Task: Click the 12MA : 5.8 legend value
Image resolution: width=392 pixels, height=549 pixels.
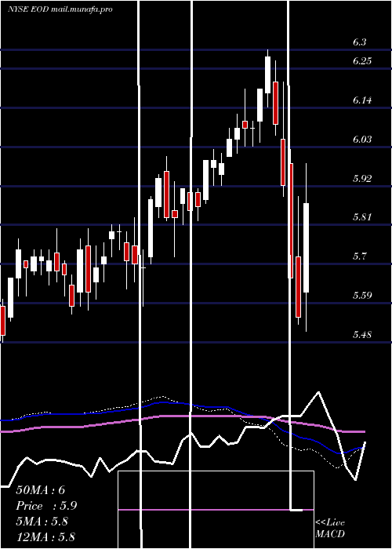Action: [x=45, y=537]
